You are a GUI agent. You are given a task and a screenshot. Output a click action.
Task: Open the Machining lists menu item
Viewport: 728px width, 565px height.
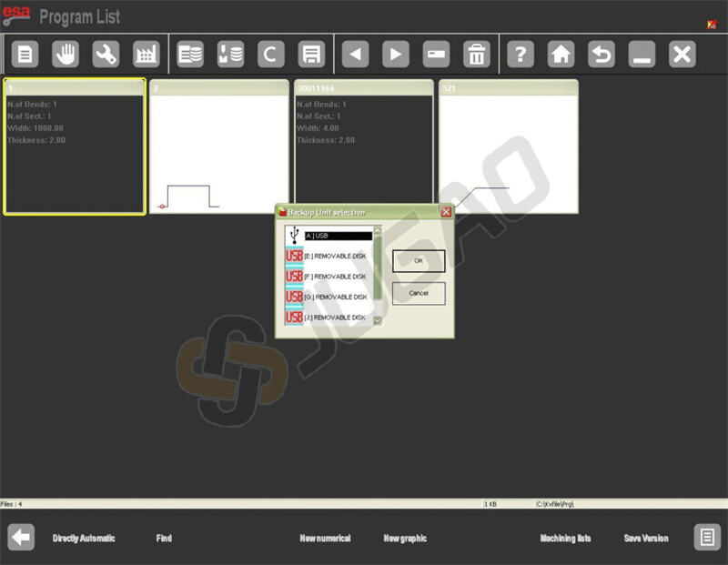pos(565,539)
